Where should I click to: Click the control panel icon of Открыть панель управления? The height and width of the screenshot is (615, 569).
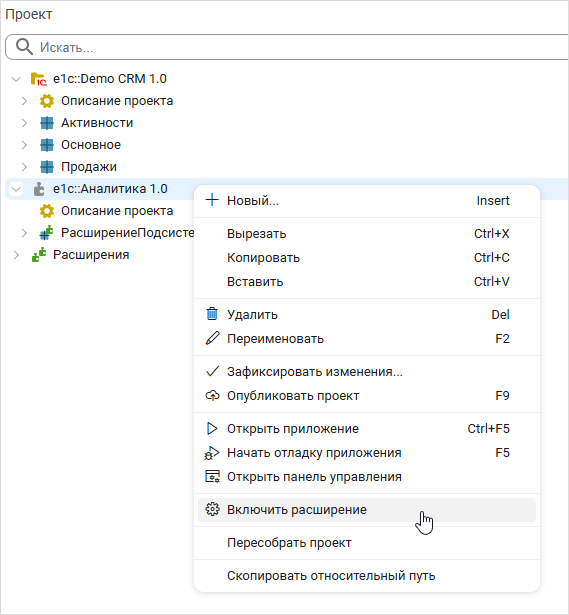click(x=212, y=477)
